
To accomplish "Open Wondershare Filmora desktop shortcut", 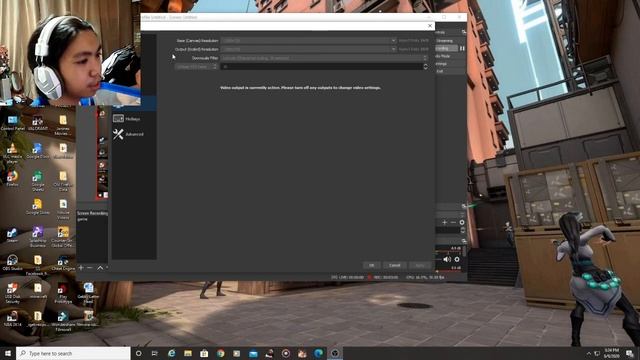I will point(62,321).
